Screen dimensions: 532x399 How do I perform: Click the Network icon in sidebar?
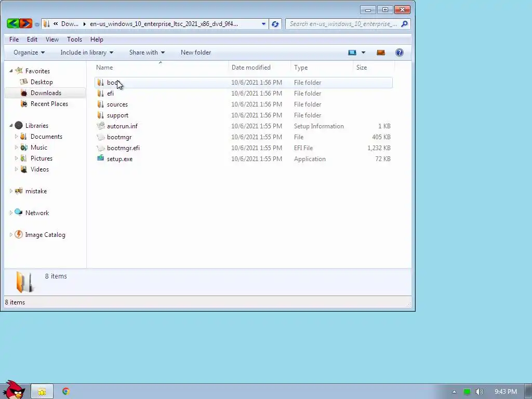pyautogui.click(x=19, y=212)
